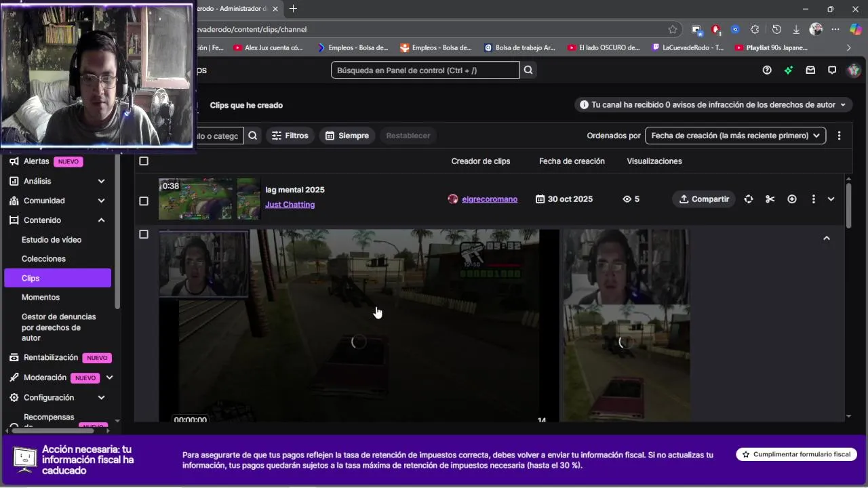Click the Restablecer button

(x=408, y=136)
